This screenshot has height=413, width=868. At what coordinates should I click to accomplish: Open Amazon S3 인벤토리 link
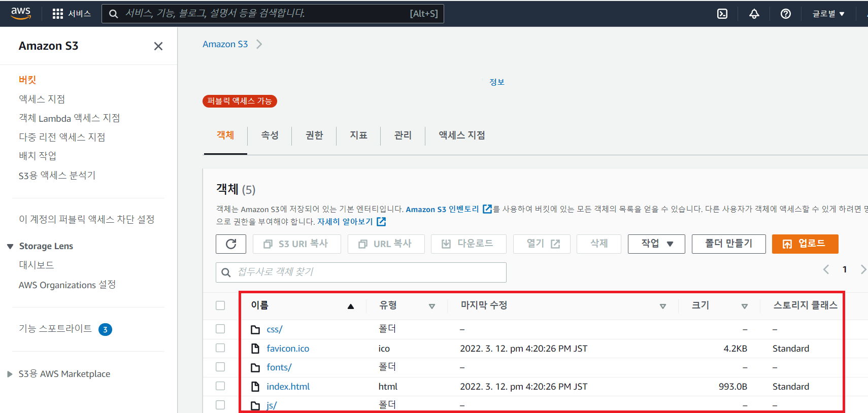coord(443,209)
